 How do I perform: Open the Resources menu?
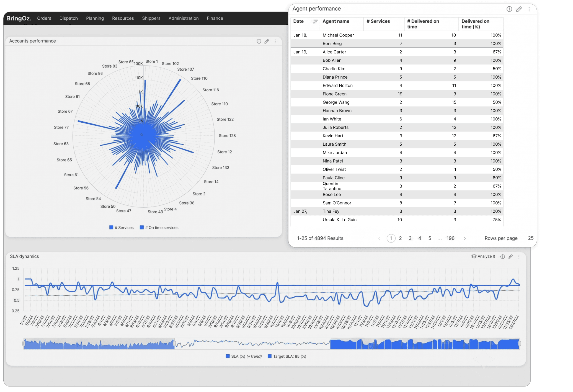pyautogui.click(x=123, y=18)
